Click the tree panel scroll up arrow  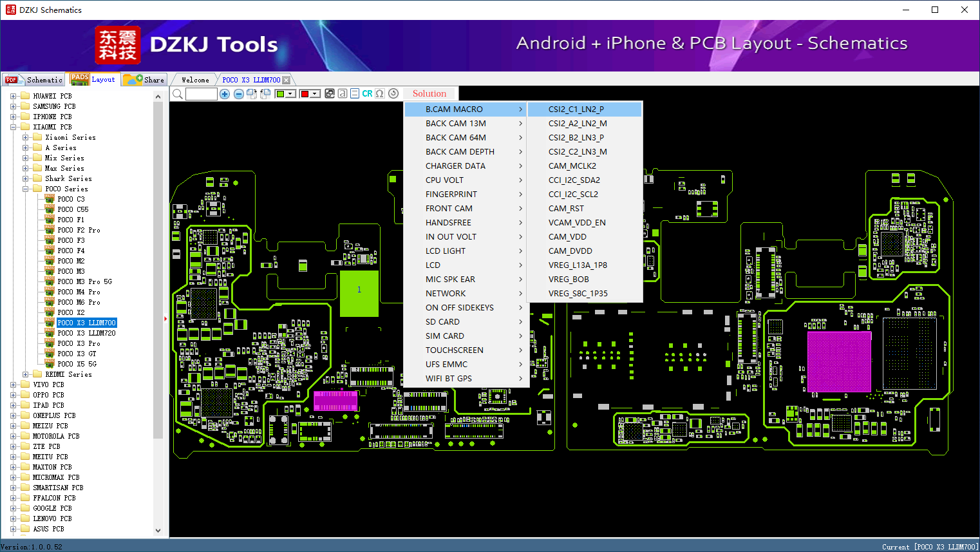[158, 97]
